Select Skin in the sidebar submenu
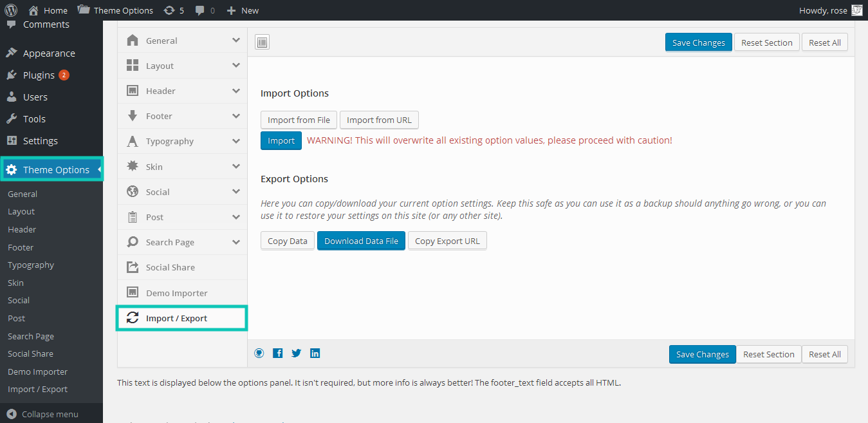The image size is (868, 423). (x=15, y=283)
